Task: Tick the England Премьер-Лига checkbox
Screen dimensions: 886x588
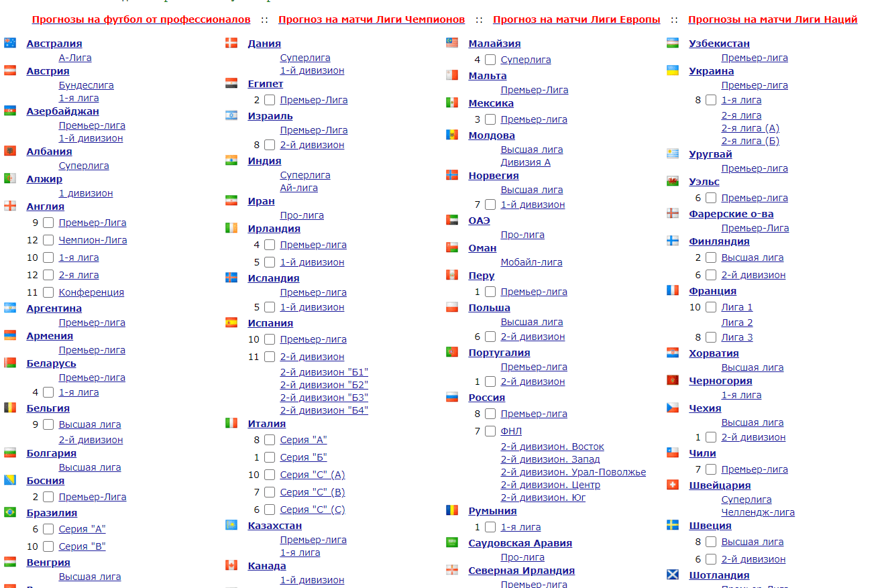Action: pos(48,223)
